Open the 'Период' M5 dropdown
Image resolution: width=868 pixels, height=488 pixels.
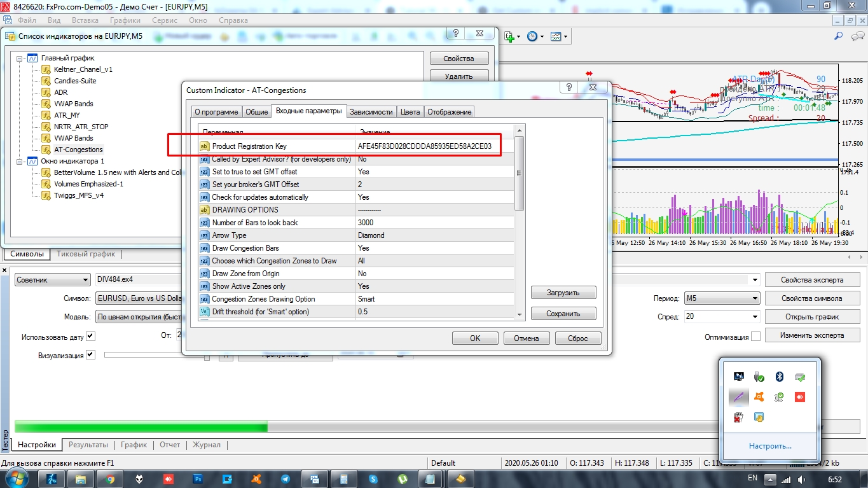722,298
